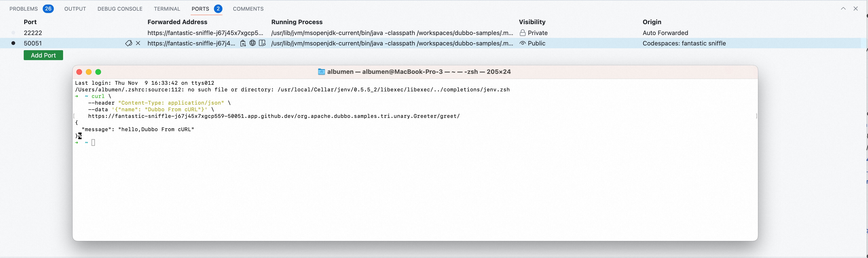Preview port 50051 in the editor
Image resolution: width=868 pixels, height=258 pixels.
point(262,43)
